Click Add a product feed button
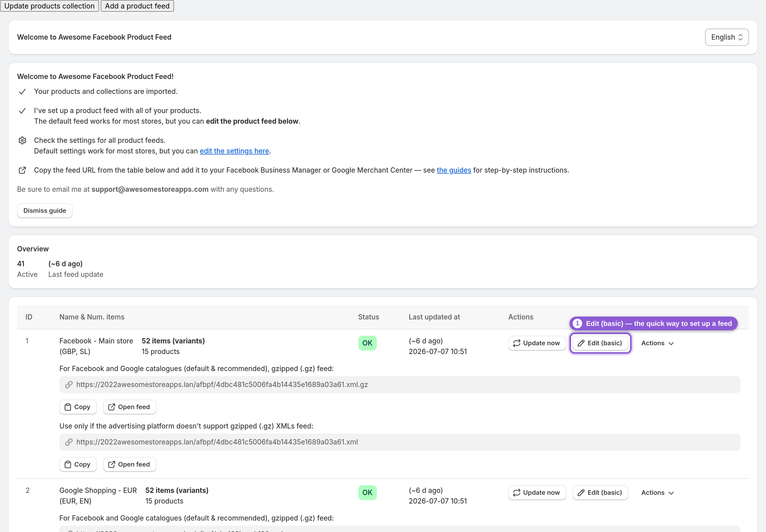 pyautogui.click(x=137, y=6)
